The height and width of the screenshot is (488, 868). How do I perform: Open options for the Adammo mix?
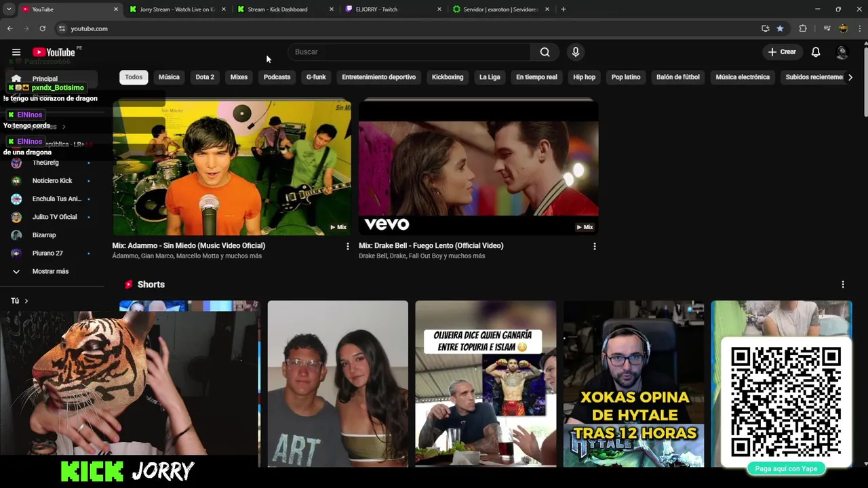tap(348, 247)
